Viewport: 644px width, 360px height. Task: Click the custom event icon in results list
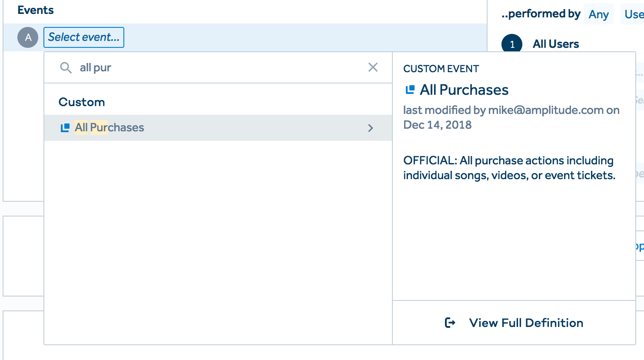coord(65,128)
